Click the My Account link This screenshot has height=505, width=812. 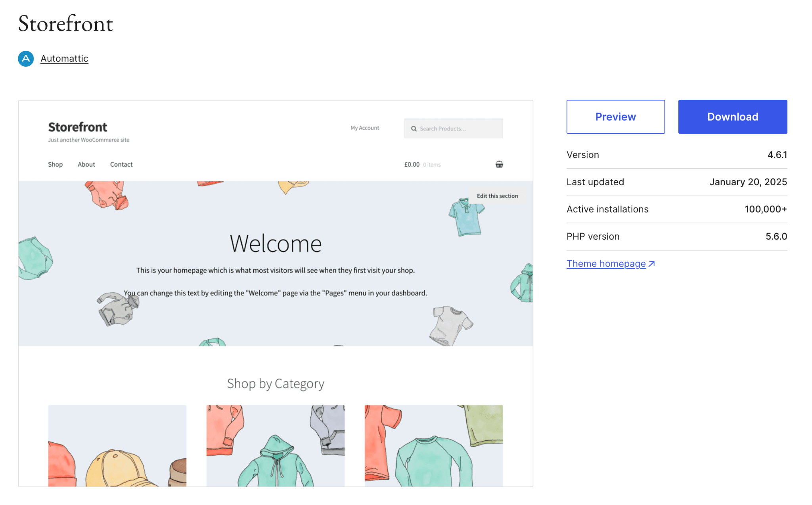pyautogui.click(x=365, y=128)
